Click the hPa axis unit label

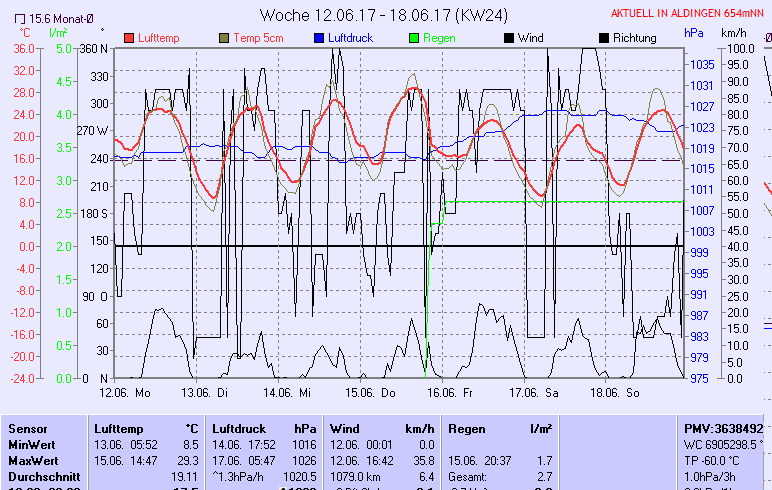[694, 32]
